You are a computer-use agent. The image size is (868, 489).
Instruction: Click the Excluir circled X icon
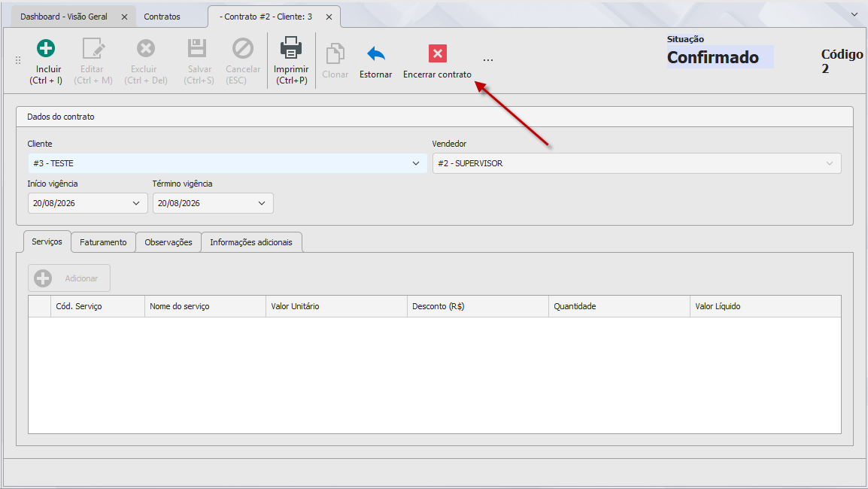coord(146,48)
